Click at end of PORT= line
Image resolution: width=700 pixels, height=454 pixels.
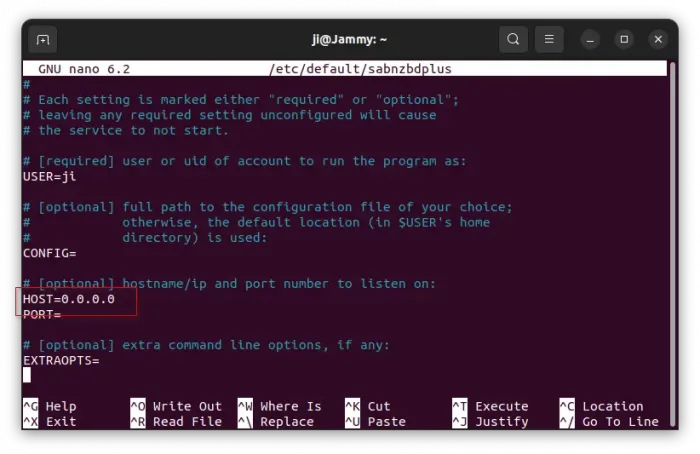63,314
